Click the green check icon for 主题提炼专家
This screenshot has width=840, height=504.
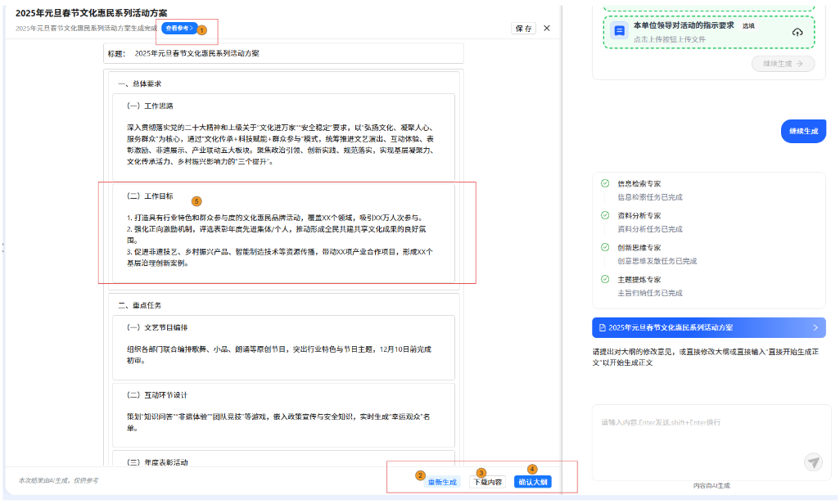605,279
